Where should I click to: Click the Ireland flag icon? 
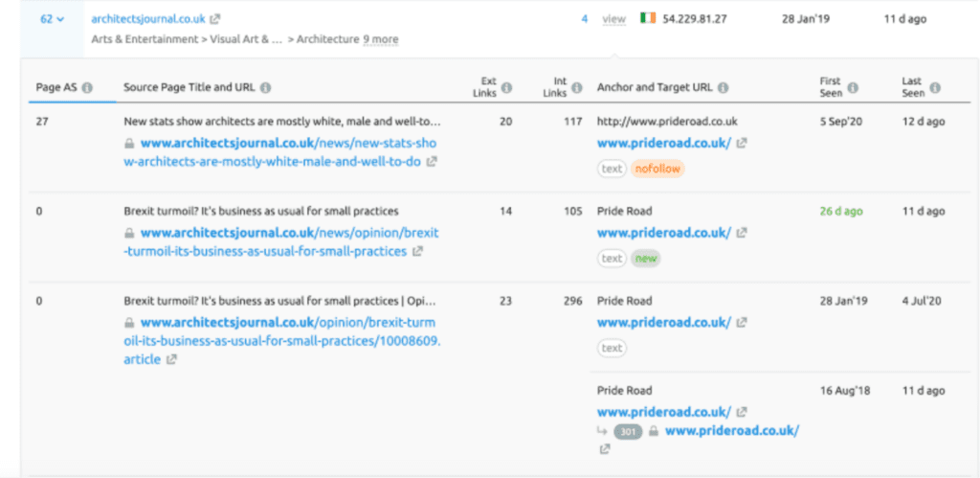click(x=648, y=18)
